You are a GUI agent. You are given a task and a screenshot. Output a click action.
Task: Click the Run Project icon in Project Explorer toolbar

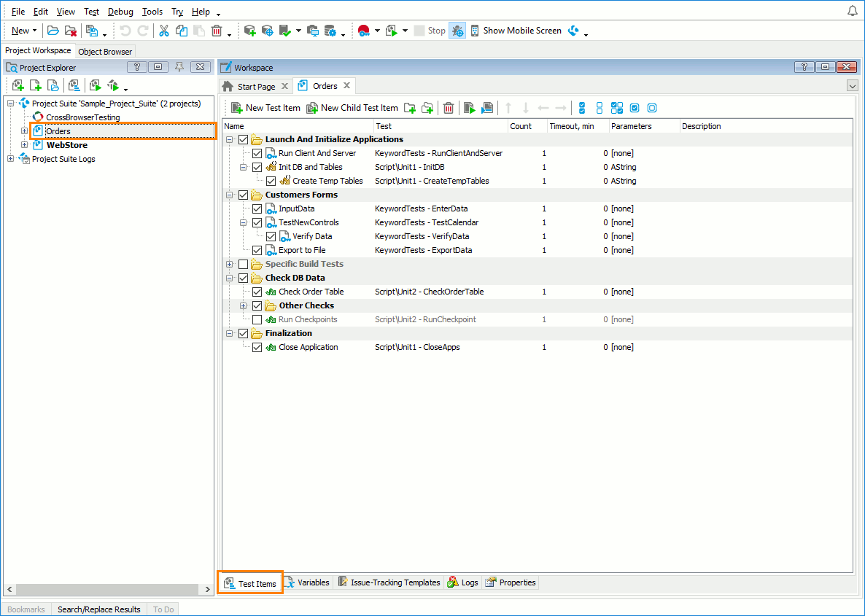[x=96, y=85]
